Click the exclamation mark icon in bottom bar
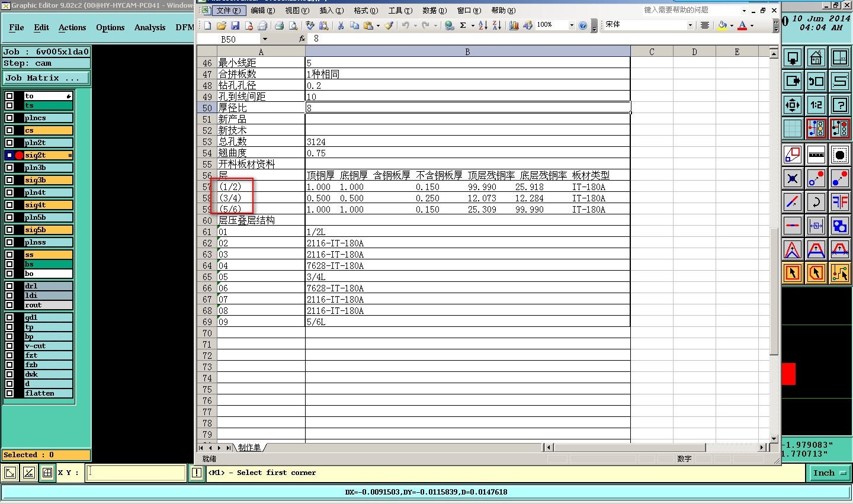 click(x=197, y=473)
